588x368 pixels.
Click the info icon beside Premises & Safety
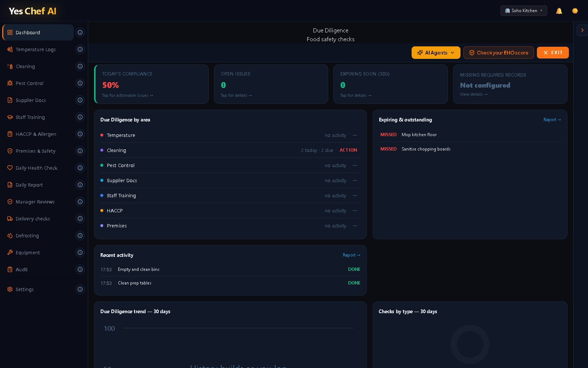[x=80, y=151]
